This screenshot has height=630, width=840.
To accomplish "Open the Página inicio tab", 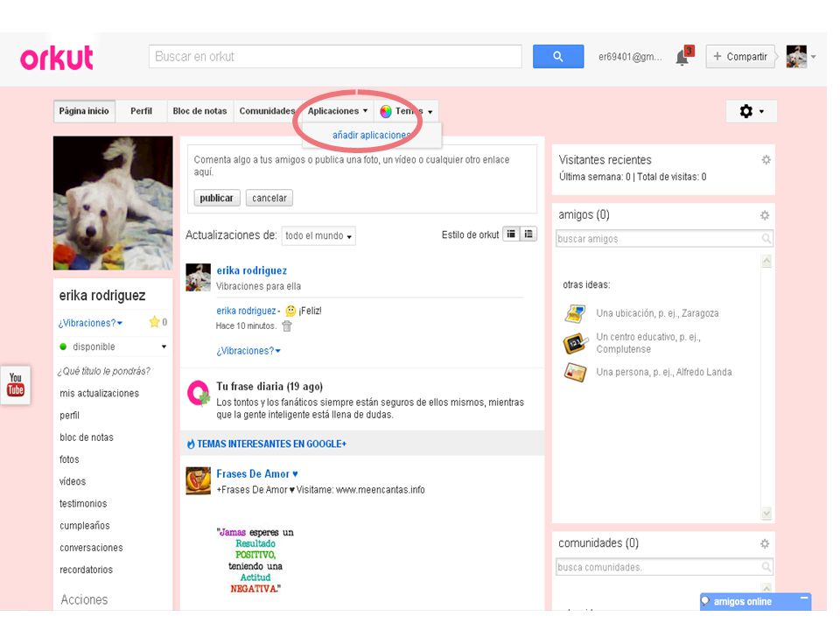I will point(84,111).
